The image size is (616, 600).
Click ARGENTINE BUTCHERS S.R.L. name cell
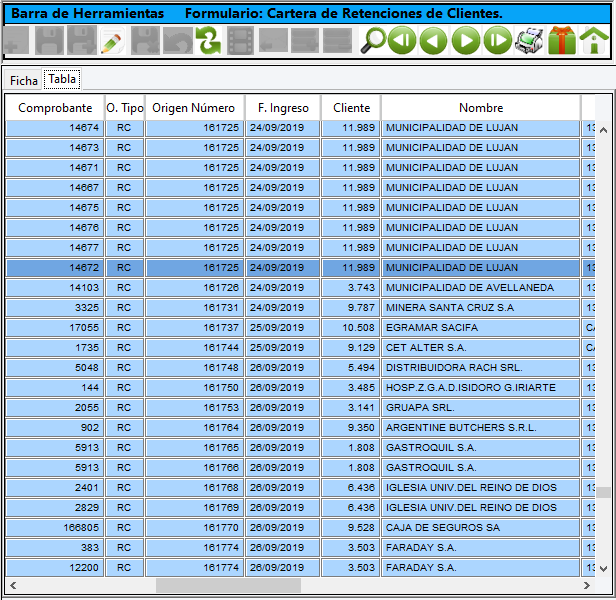coord(480,428)
